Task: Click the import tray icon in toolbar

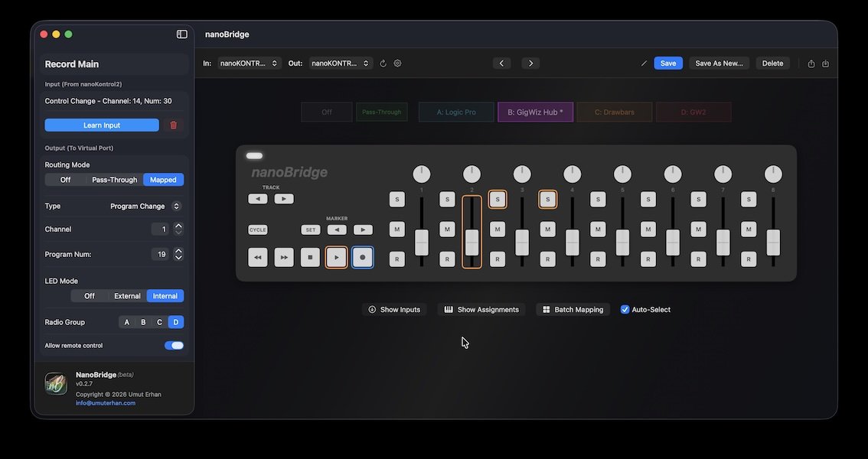Action: tap(825, 63)
